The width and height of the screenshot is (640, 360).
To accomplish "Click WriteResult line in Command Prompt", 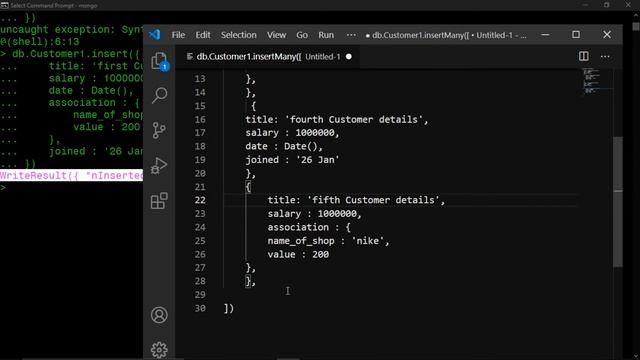I will tap(71, 176).
